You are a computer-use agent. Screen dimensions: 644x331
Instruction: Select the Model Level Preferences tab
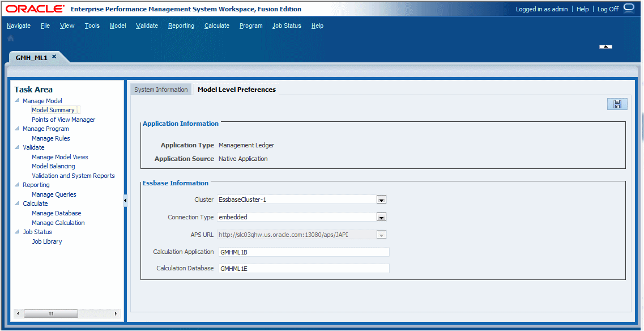237,90
